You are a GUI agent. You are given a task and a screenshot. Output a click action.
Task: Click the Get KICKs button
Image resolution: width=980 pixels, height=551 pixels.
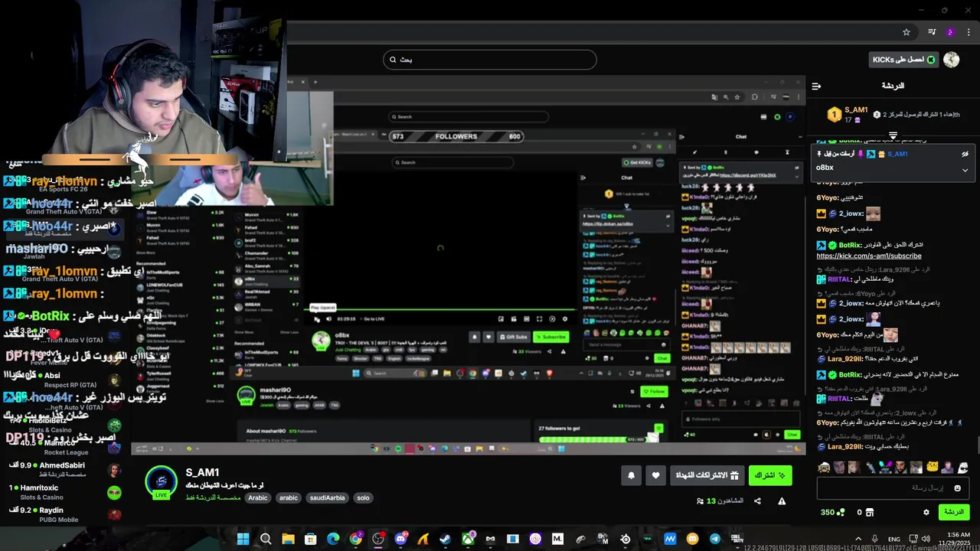click(x=903, y=60)
